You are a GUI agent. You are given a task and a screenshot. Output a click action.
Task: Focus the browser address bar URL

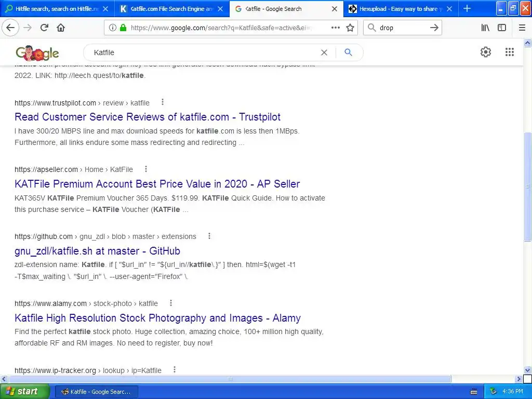tap(220, 28)
